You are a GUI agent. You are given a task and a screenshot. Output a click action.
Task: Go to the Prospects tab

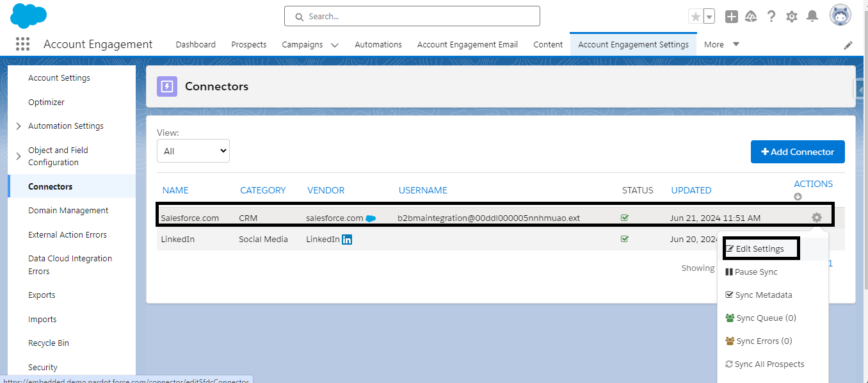pos(249,45)
